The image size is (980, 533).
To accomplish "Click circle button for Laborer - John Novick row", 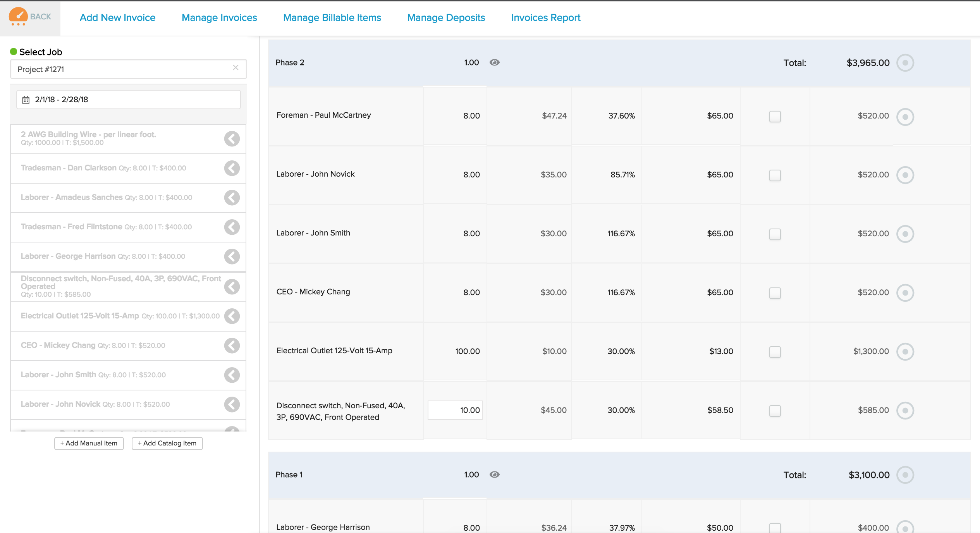I will click(905, 175).
